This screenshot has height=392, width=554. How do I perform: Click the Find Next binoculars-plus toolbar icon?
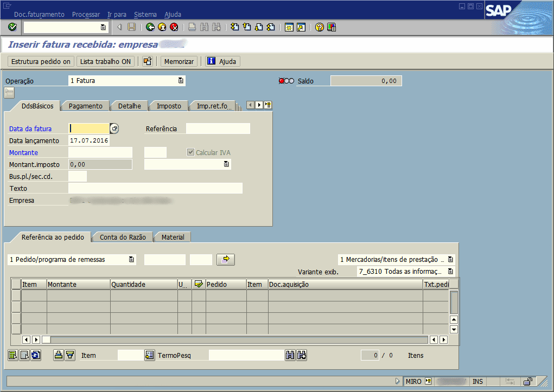point(216,27)
